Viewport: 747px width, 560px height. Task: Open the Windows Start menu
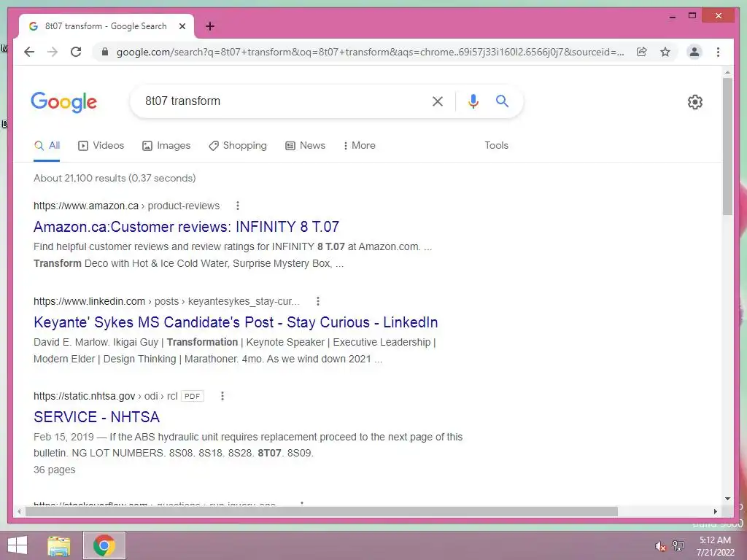tap(18, 545)
